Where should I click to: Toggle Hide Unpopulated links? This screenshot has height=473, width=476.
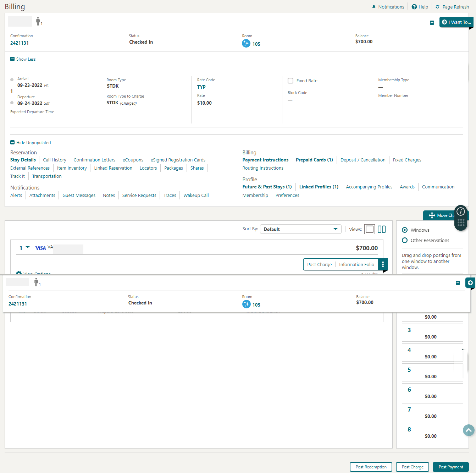(x=31, y=143)
